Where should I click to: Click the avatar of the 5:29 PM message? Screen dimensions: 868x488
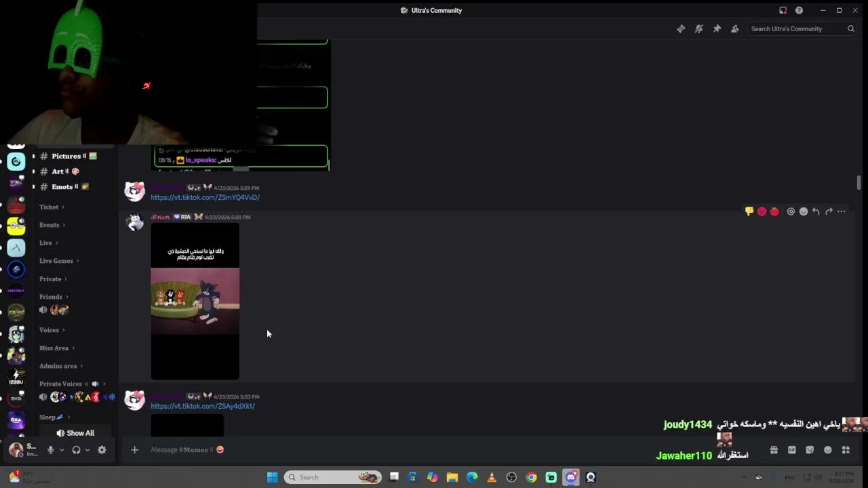pos(134,191)
